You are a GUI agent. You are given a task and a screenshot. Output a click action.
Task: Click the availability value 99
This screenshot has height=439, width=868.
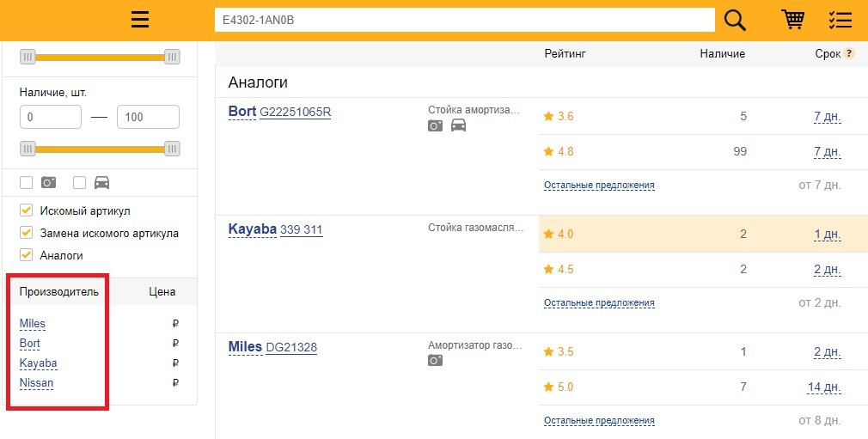pyautogui.click(x=740, y=151)
